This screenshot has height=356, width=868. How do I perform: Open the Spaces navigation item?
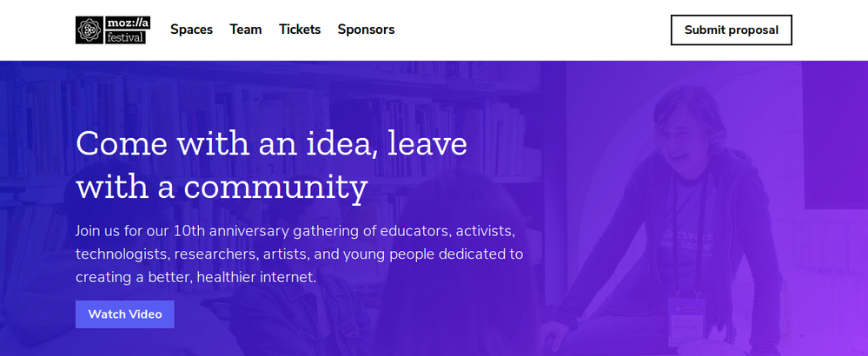coord(191,30)
